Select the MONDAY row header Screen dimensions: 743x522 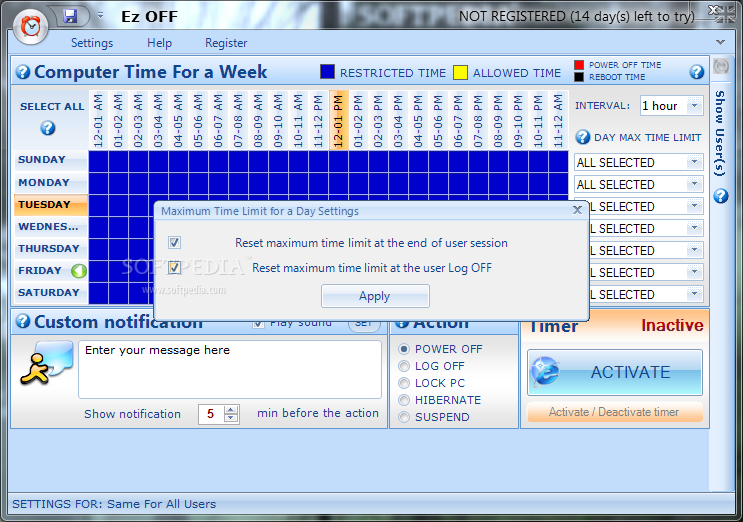(51, 182)
